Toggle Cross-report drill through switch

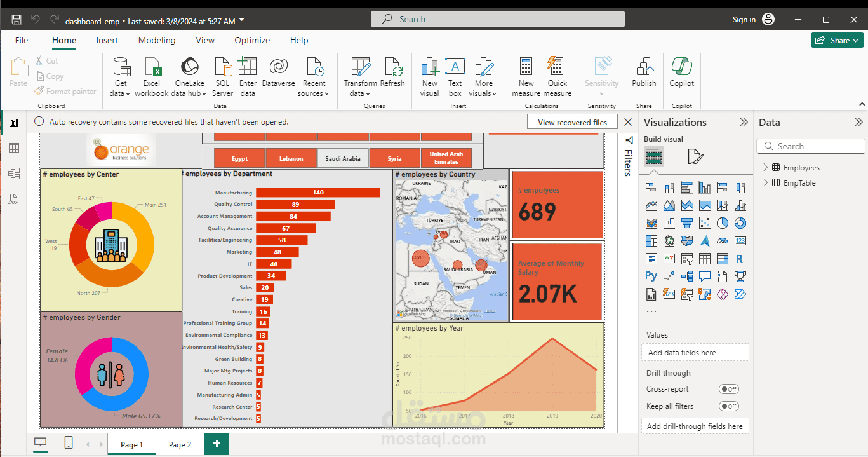coord(729,389)
